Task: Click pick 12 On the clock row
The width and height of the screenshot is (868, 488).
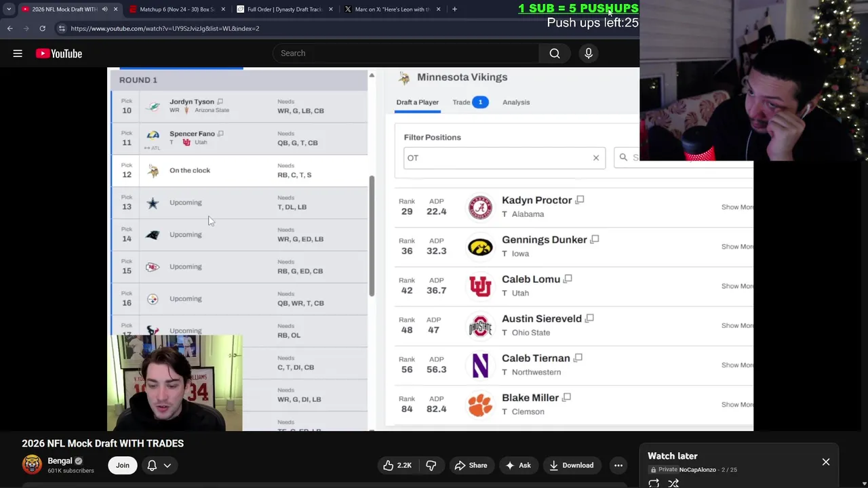Action: click(x=240, y=170)
